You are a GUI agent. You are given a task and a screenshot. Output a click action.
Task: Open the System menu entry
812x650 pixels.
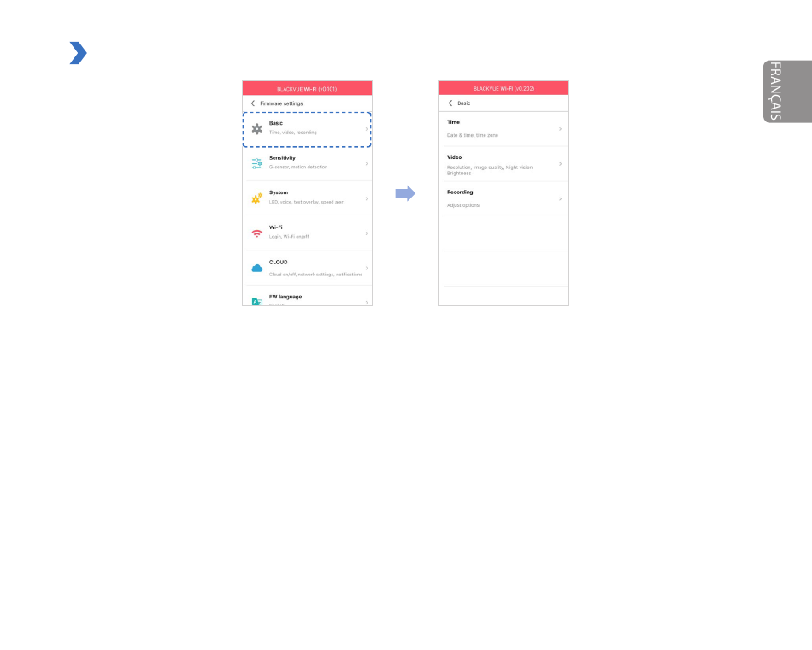[x=308, y=197]
